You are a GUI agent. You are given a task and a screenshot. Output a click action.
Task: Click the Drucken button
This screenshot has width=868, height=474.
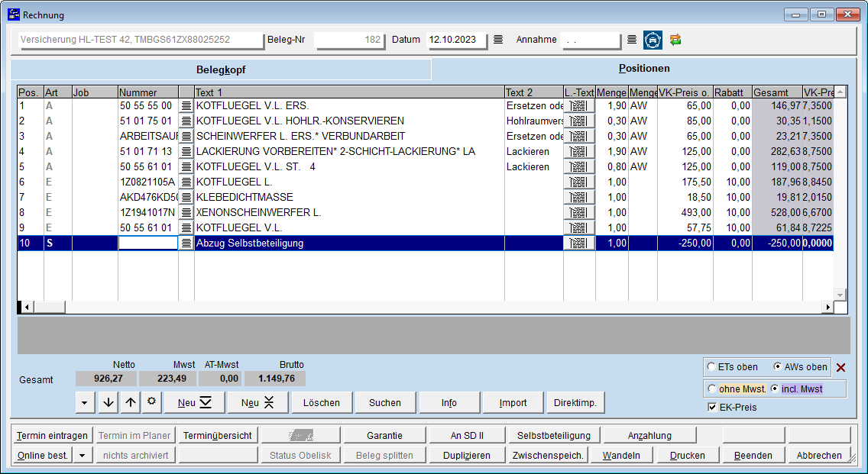(687, 456)
